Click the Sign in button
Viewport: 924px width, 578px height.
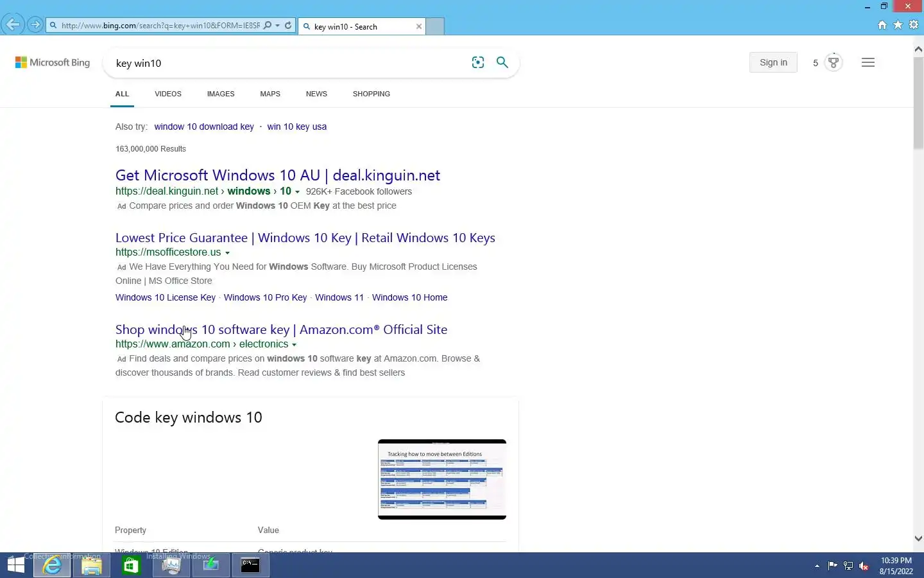pos(773,62)
